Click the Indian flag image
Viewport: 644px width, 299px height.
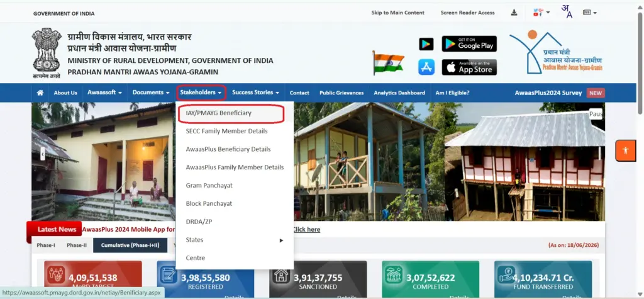[388, 63]
